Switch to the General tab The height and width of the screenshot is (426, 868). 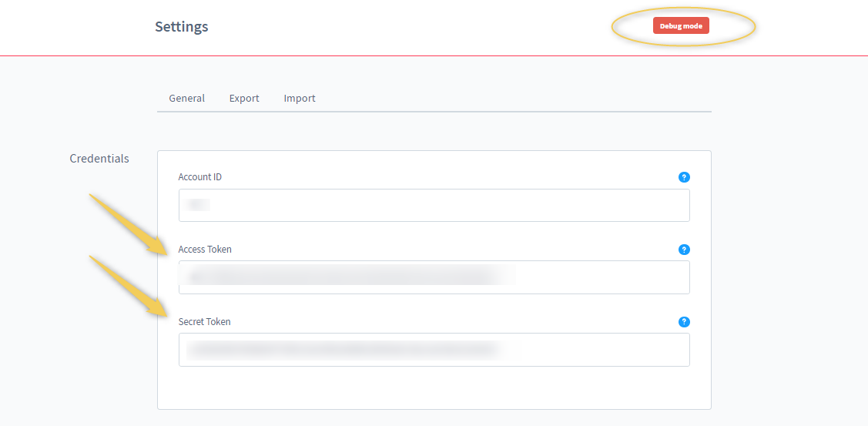pyautogui.click(x=186, y=99)
